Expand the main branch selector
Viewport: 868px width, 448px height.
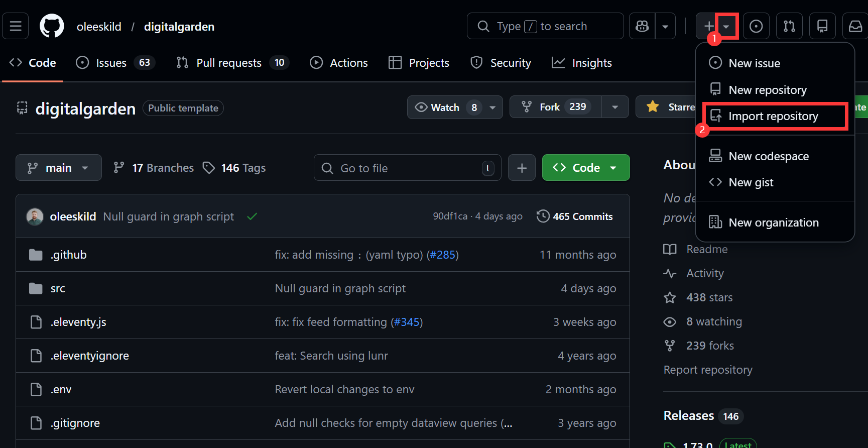58,168
